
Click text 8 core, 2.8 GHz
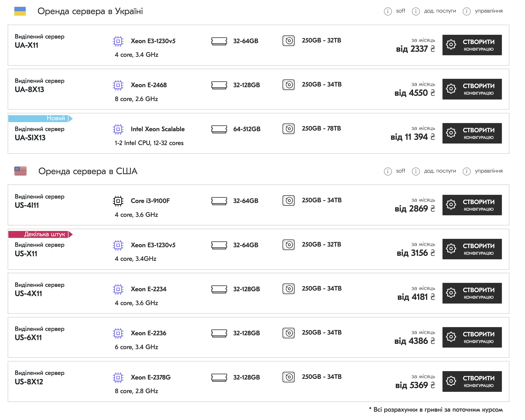[x=136, y=391]
